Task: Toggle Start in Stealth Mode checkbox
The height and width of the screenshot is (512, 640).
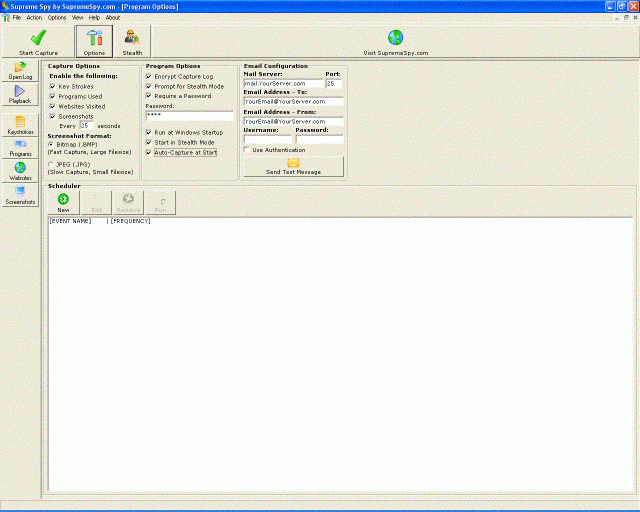Action: coord(149,142)
